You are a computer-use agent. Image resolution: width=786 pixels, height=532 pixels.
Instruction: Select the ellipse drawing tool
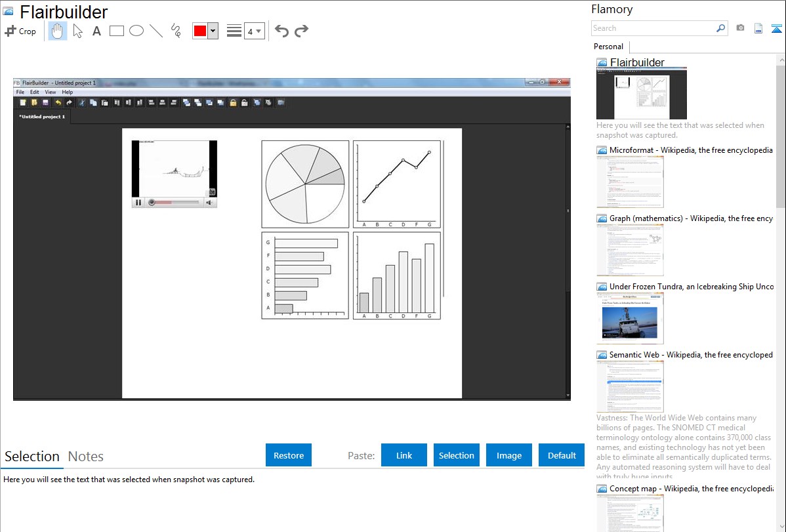(136, 31)
